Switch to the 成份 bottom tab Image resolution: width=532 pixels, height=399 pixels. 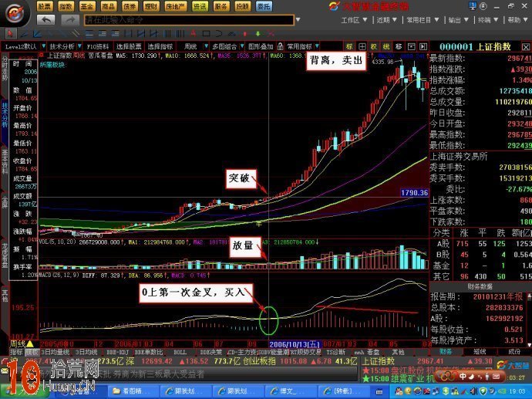(514, 351)
